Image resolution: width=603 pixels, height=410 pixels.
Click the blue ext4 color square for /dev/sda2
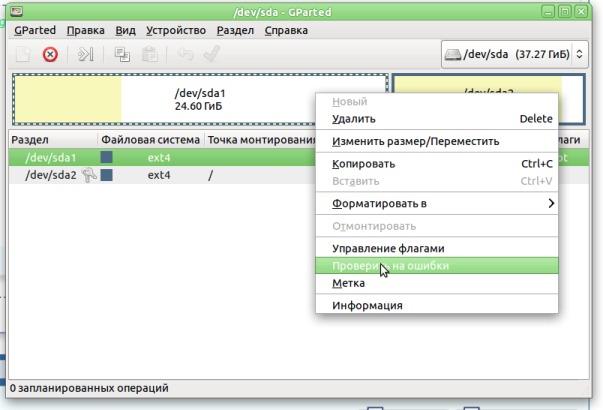[x=107, y=175]
